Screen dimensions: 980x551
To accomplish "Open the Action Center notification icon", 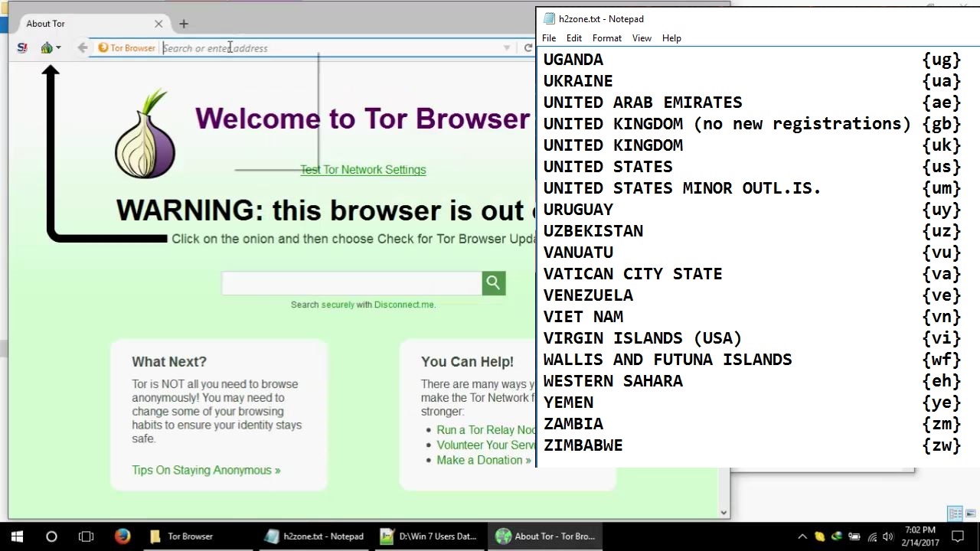I will 958,536.
